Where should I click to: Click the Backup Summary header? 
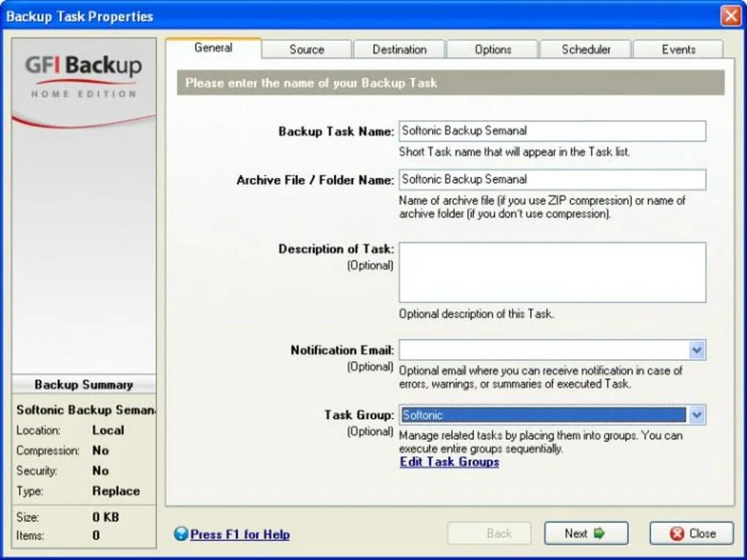pyautogui.click(x=83, y=384)
